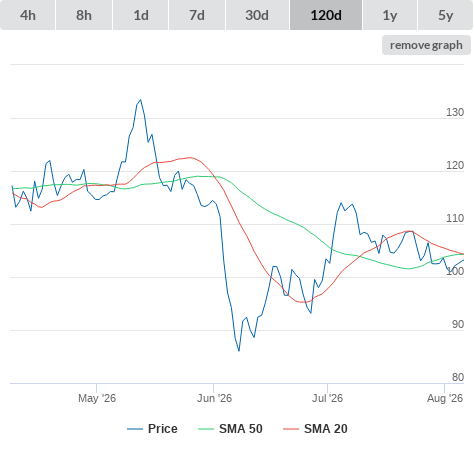
Task: Click the remove graph button
Action: (426, 45)
